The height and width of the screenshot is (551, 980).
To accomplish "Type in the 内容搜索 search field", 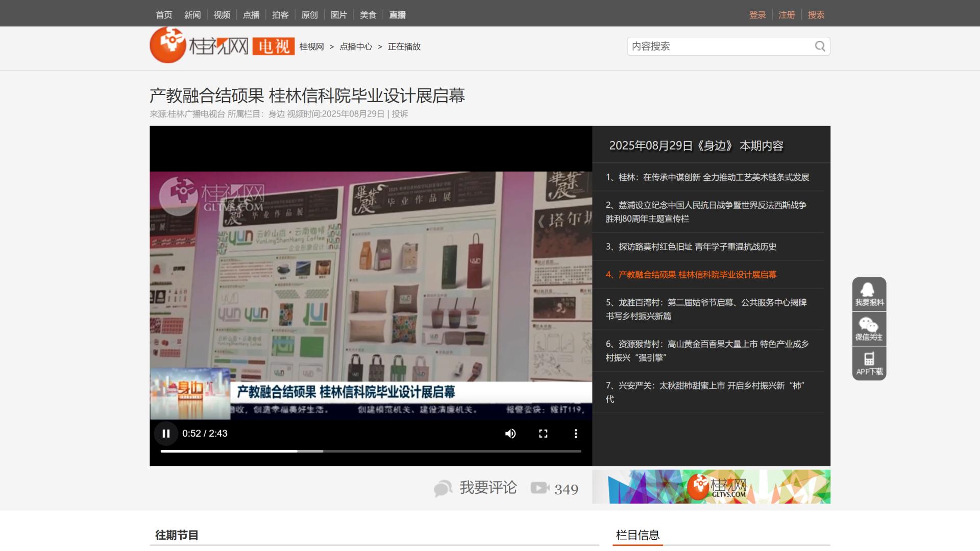I will [720, 46].
